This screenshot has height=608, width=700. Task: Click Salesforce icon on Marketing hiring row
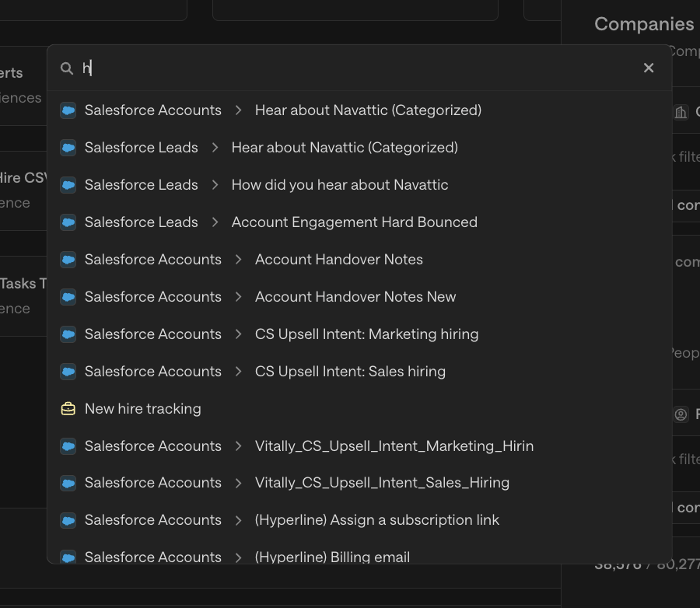pyautogui.click(x=68, y=334)
